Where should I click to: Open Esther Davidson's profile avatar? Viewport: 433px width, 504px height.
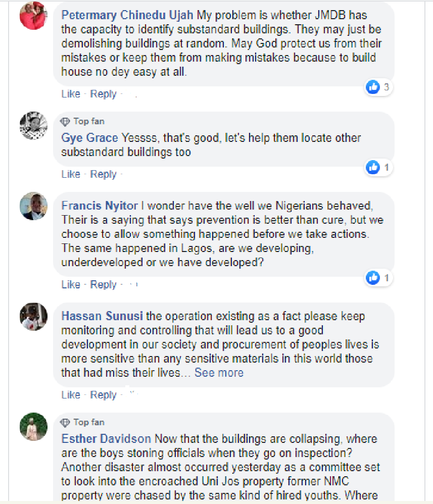[33, 427]
